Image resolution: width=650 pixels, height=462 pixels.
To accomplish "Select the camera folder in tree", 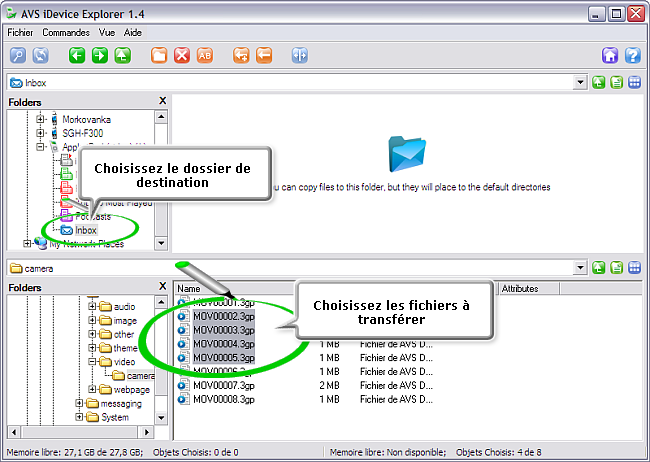I will point(141,376).
